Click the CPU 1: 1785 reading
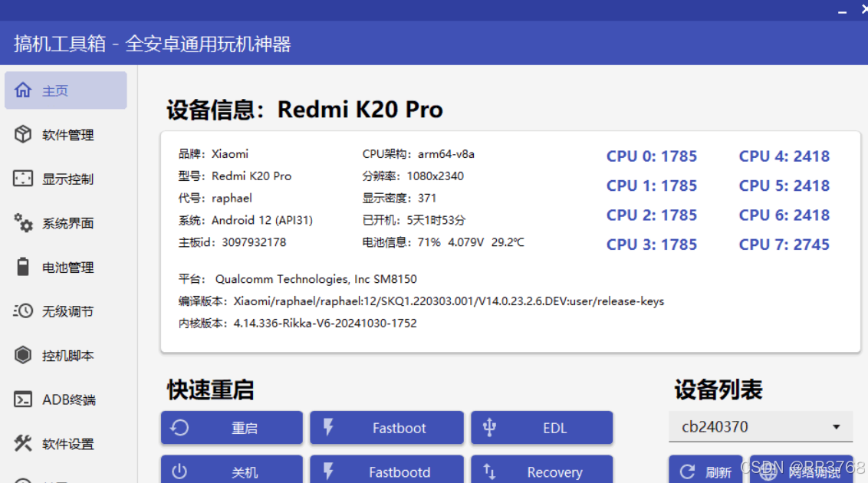This screenshot has width=868, height=483. tap(652, 186)
